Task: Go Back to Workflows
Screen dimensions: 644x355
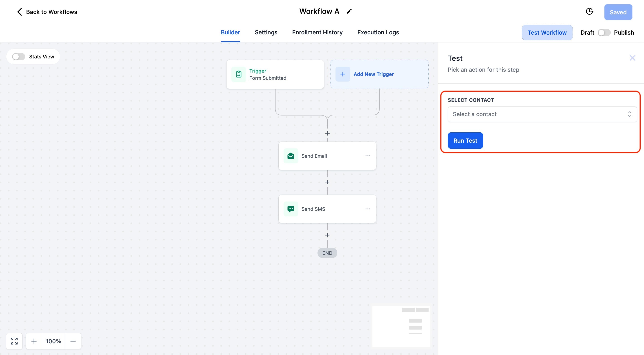Action: (47, 12)
